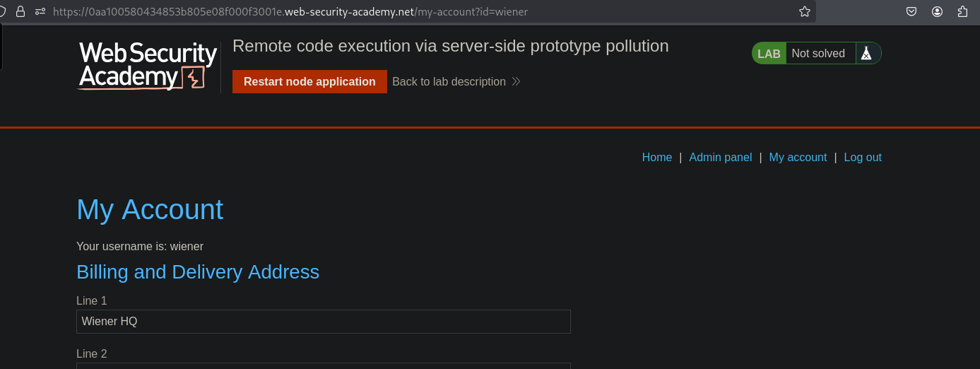This screenshot has width=980, height=369.
Task: Click the Log out link
Action: (863, 158)
